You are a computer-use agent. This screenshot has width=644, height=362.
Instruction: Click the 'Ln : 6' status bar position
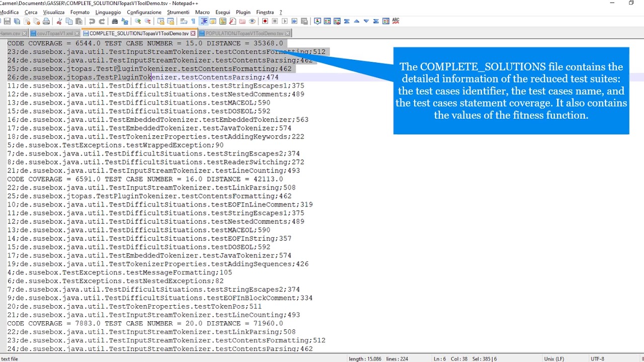coord(440,358)
